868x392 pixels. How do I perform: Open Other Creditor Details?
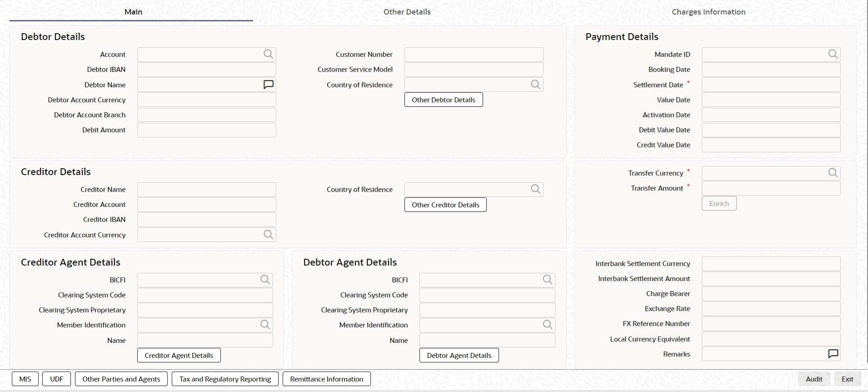click(445, 205)
